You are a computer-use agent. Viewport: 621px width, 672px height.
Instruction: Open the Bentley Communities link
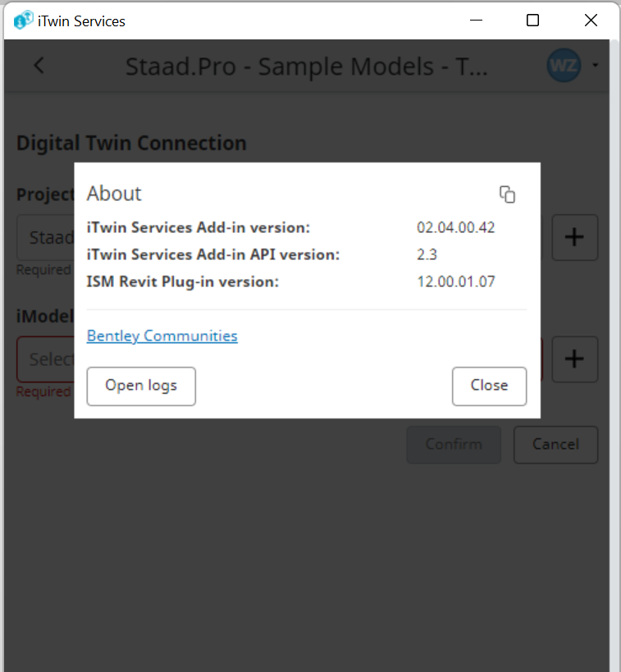(x=162, y=336)
